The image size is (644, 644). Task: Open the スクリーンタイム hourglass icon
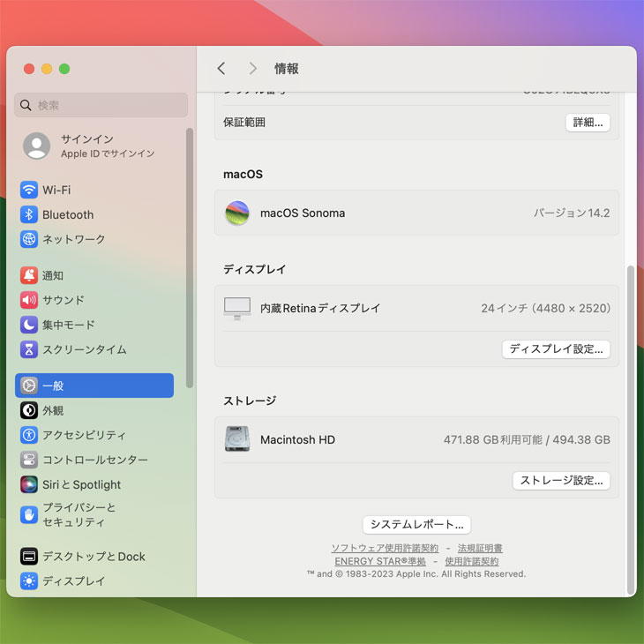[x=29, y=349]
